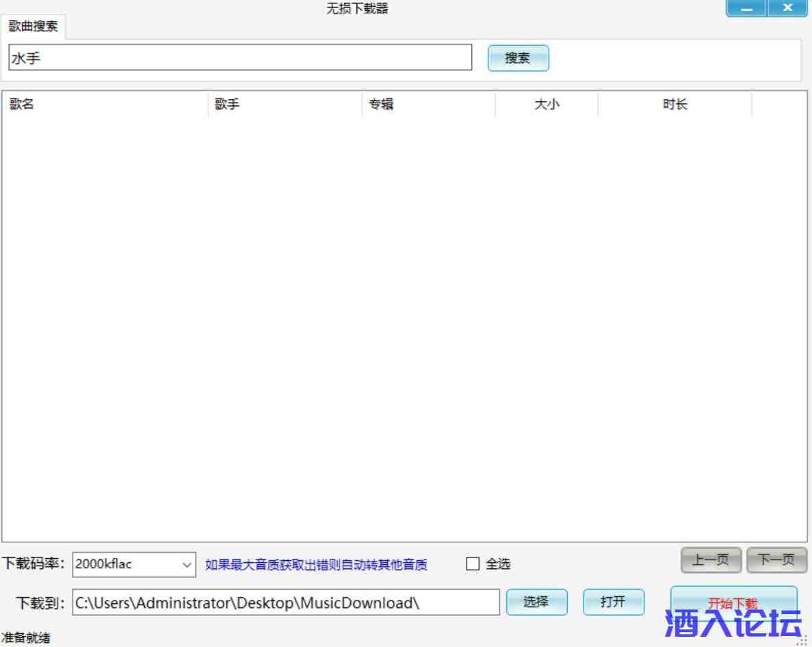Open the 下载码率 bitrate dropdown
Viewport: 812px width, 647px height.
pyautogui.click(x=134, y=564)
